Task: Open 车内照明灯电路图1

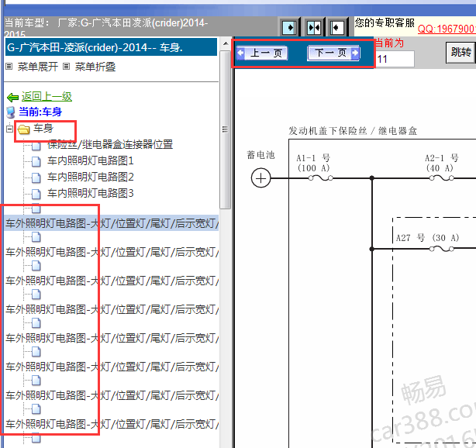Action: (91, 160)
